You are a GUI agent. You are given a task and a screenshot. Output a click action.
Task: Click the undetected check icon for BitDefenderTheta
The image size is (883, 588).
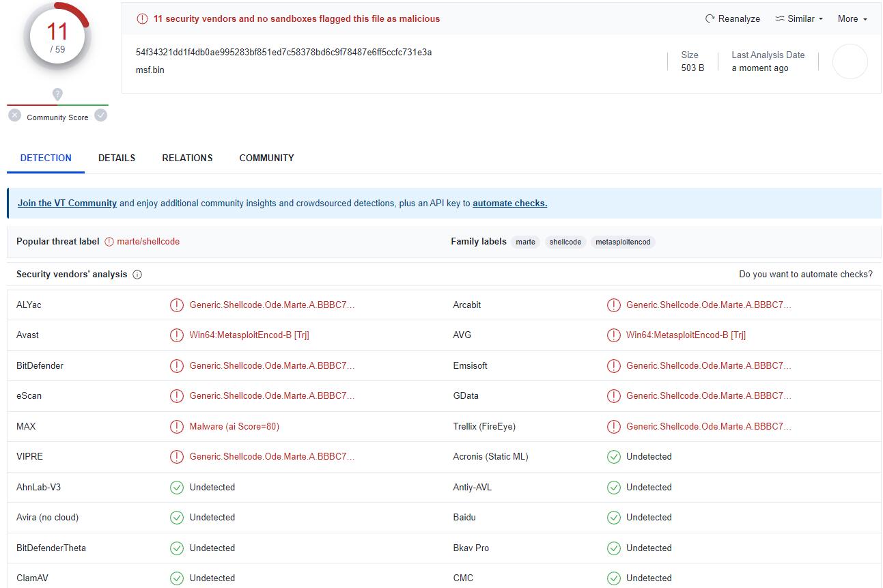tap(177, 548)
